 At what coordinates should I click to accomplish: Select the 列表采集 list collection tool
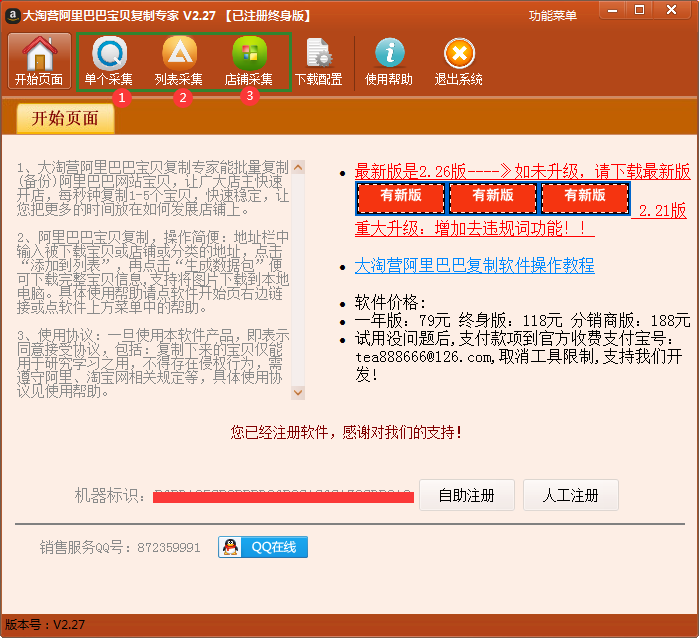point(179,61)
